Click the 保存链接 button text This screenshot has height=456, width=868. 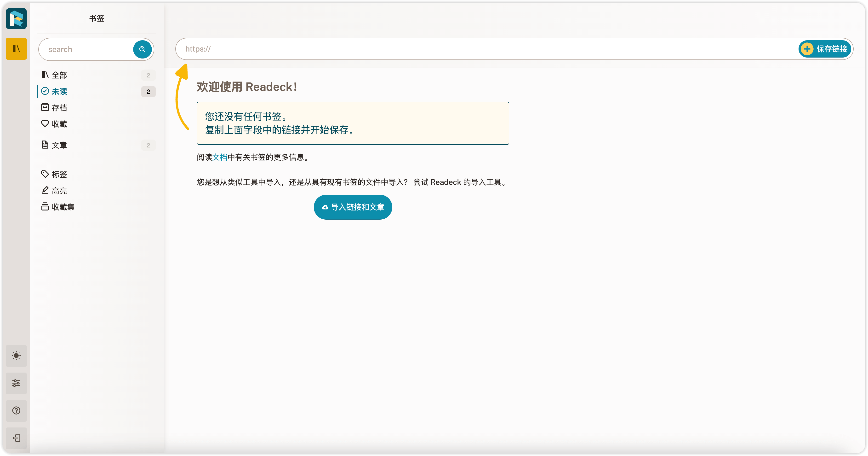tap(832, 49)
